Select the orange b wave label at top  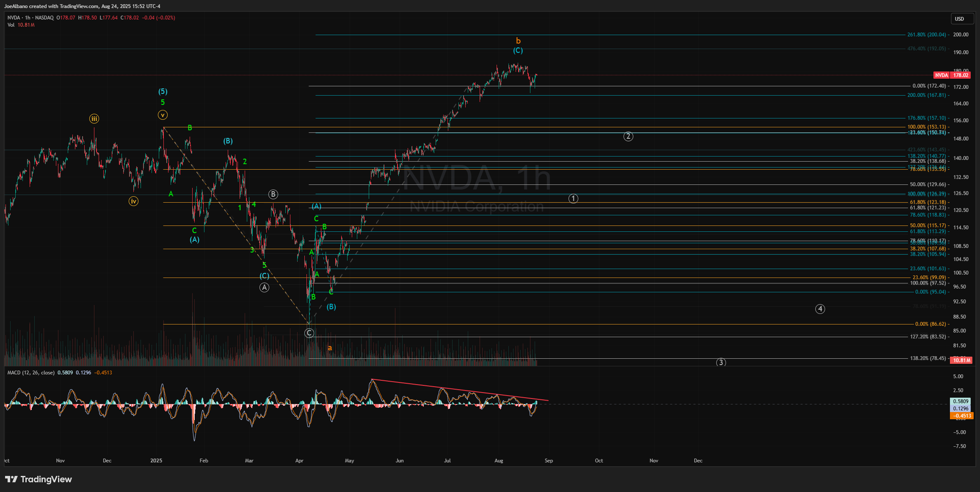518,41
